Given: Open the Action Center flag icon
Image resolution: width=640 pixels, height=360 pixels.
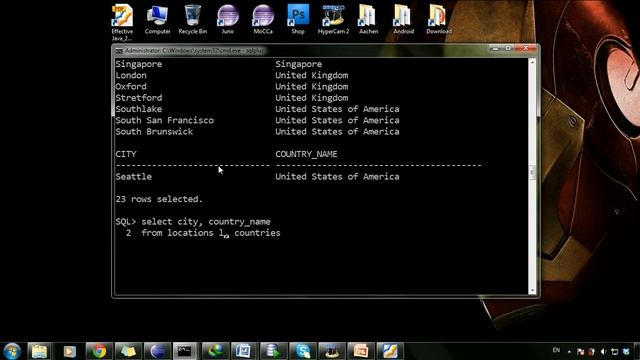Looking at the screenshot, I should point(580,351).
